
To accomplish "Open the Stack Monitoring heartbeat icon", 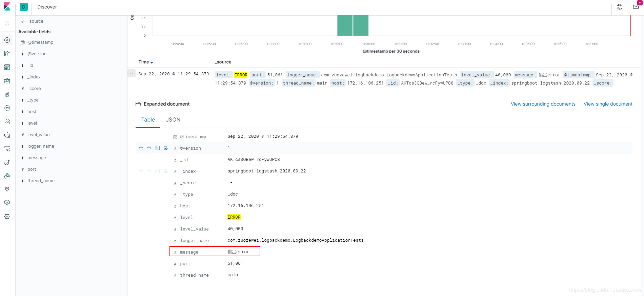I will tap(7, 203).
